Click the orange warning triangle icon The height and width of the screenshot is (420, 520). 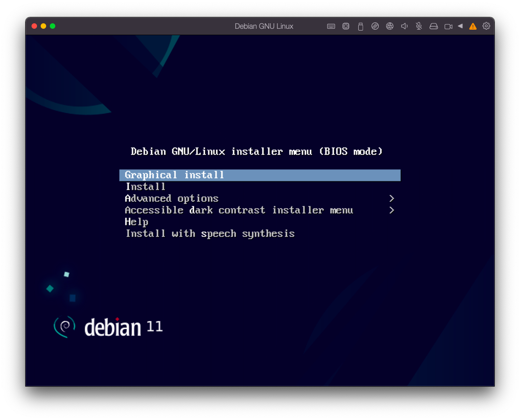pos(473,26)
